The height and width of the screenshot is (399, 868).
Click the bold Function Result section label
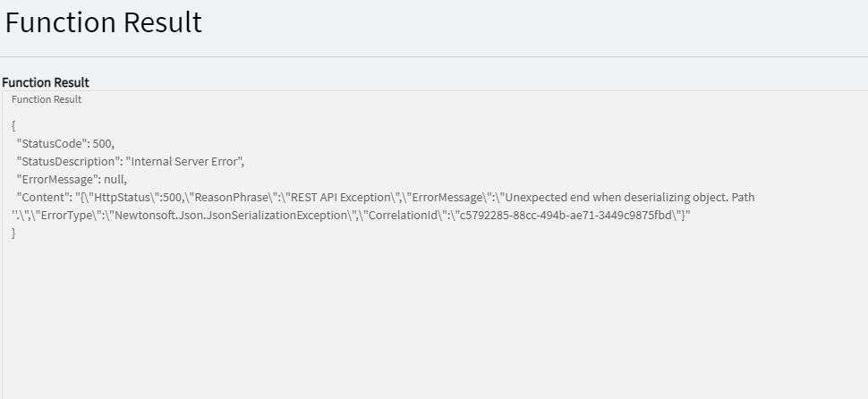(46, 82)
